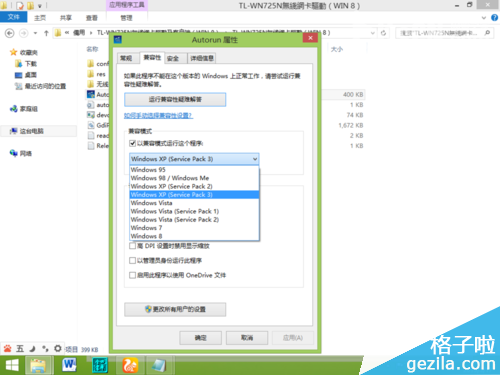The height and width of the screenshot is (375, 500).
Task: Confirm with the OK button
Action: [x=201, y=338]
